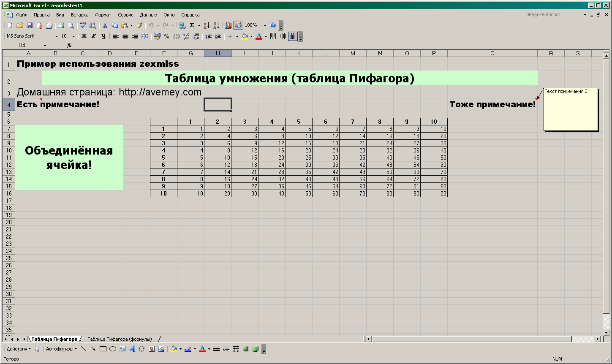Switch to Таблица Пифагора (формулы) sheet tab
The height and width of the screenshot is (364, 612).
tap(120, 339)
